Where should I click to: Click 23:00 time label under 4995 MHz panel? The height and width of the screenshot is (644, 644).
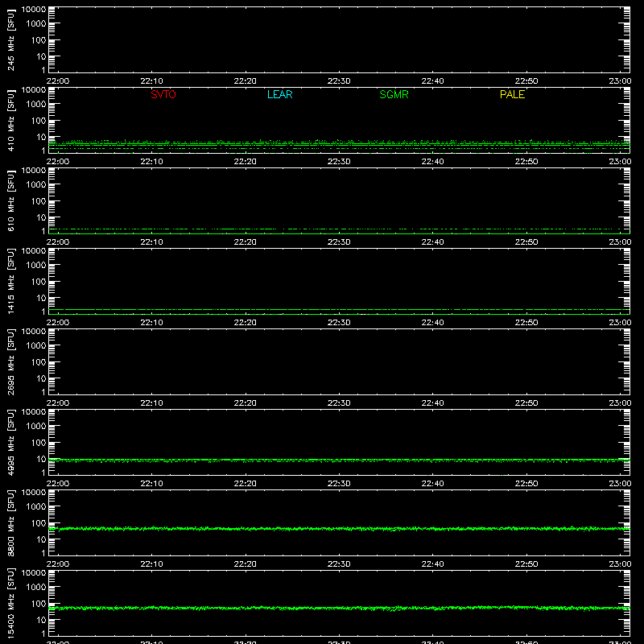(620, 484)
